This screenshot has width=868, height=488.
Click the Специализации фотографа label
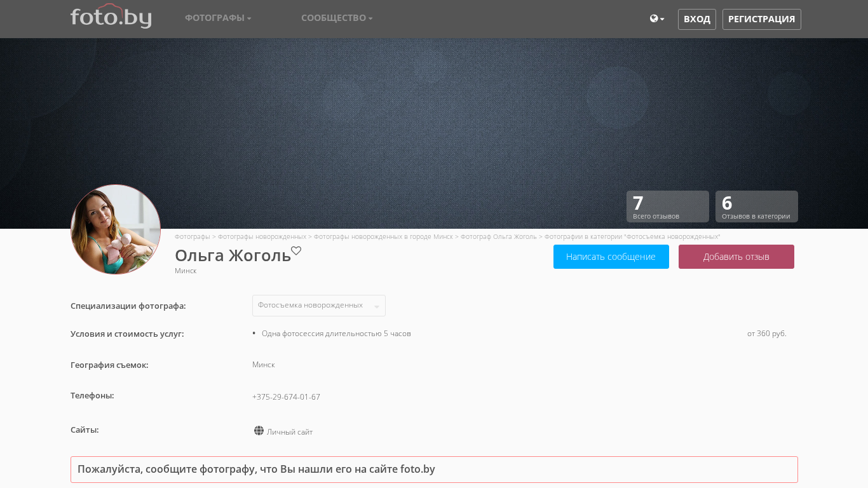tap(128, 306)
